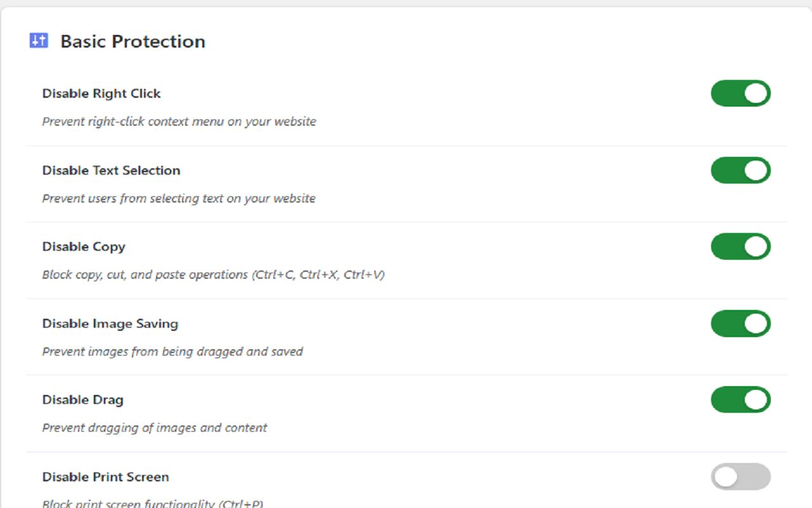
Task: Click "Block print screen functionality" description
Action: coord(152,504)
